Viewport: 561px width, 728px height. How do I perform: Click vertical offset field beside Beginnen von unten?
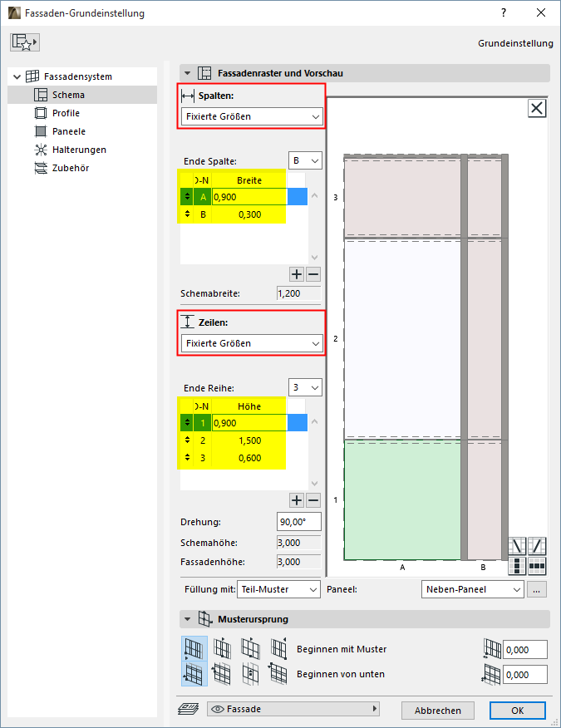[x=525, y=675]
